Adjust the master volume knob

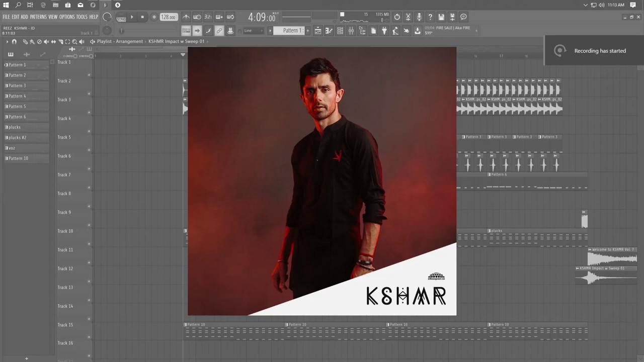tap(107, 17)
